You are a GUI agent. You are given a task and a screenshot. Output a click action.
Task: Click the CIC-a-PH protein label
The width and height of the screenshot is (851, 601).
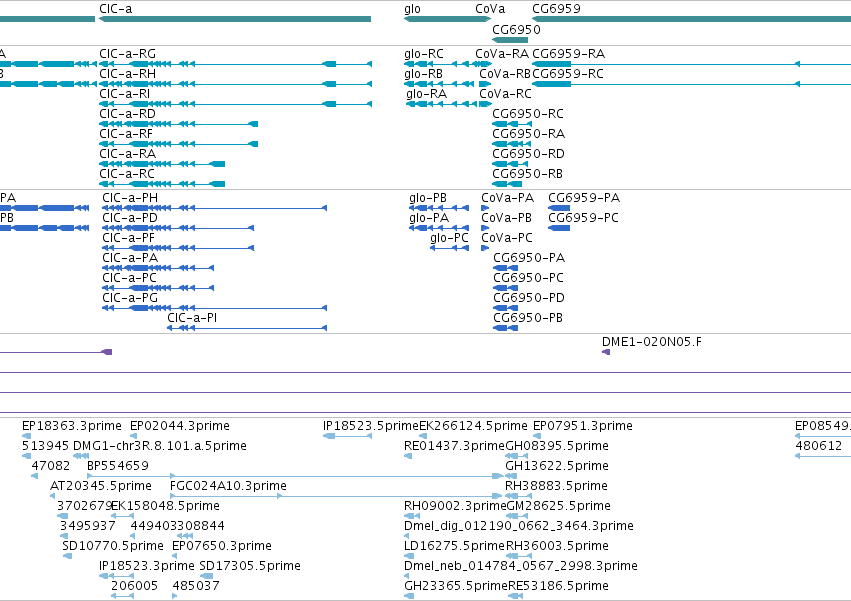130,198
